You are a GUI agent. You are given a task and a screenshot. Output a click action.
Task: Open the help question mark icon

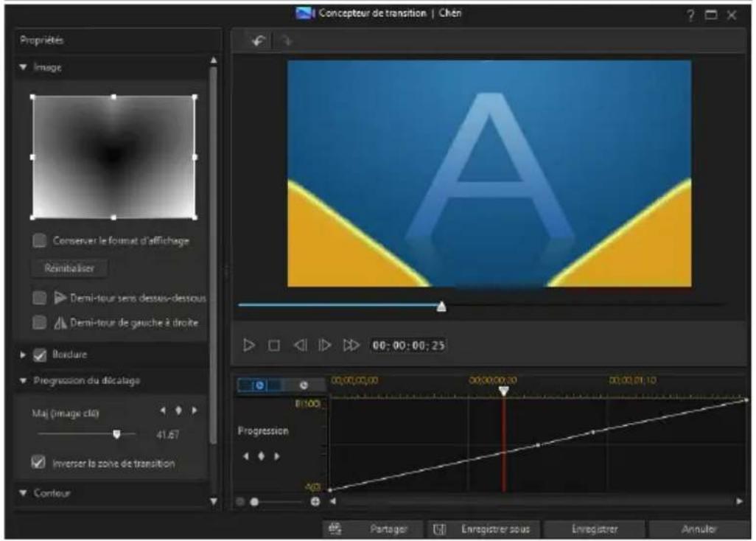tap(691, 15)
